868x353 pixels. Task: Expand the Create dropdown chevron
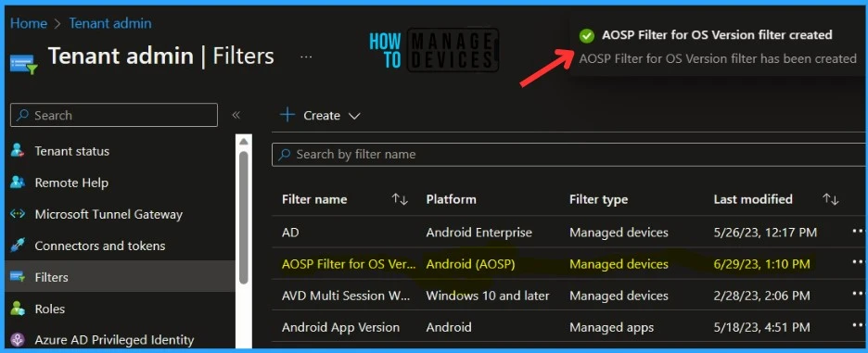click(353, 116)
